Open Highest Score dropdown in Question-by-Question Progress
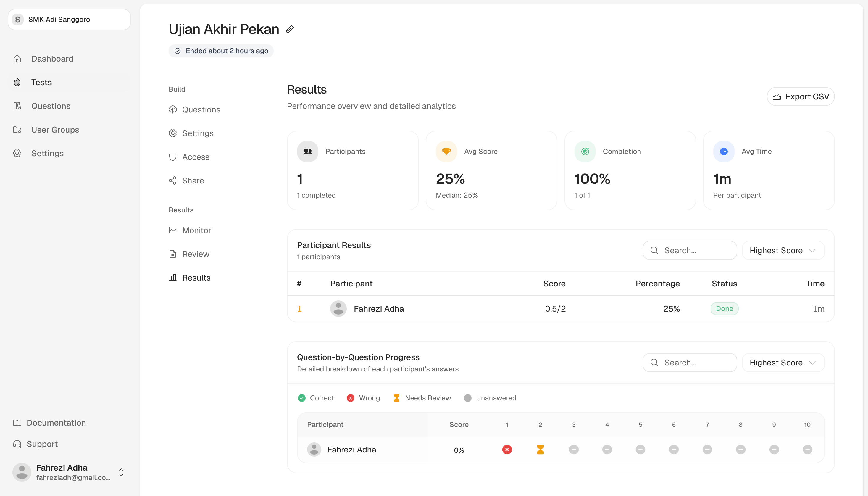This screenshot has height=496, width=868. click(x=782, y=363)
